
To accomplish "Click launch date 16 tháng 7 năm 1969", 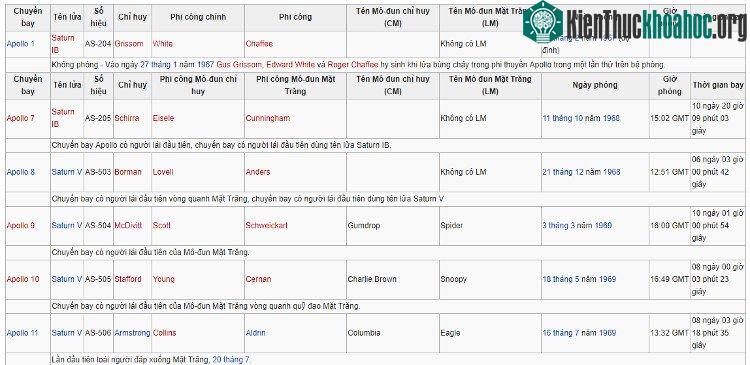I will pyautogui.click(x=579, y=333).
